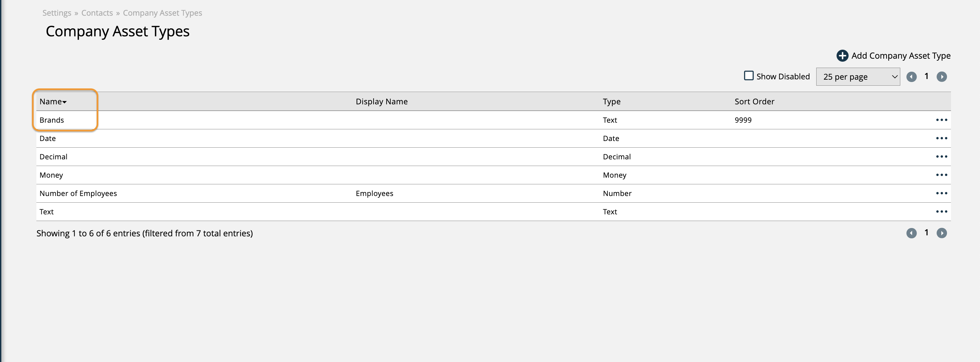Screen dimensions: 980x362
Task: Go to Contacts breadcrumb link
Action: [97, 13]
